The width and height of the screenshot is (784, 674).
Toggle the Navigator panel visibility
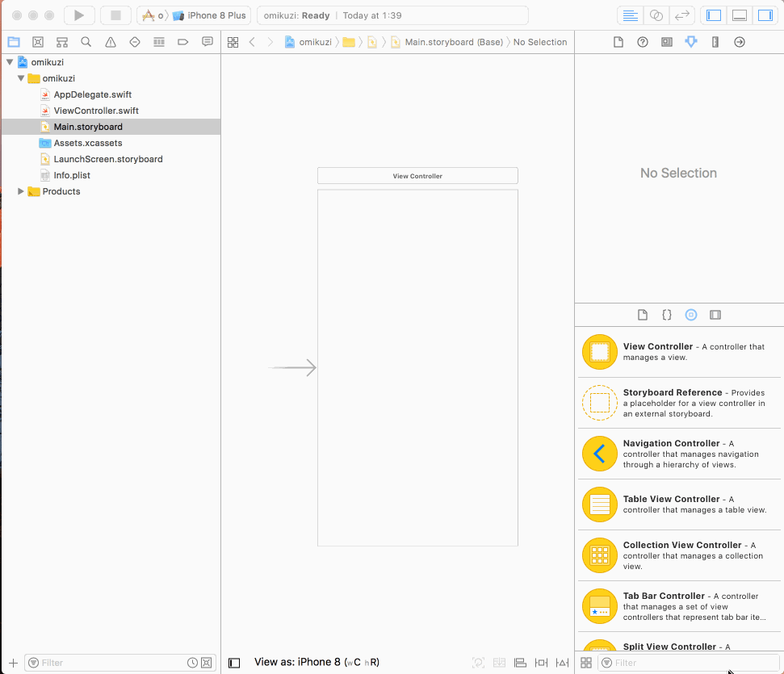tap(714, 15)
